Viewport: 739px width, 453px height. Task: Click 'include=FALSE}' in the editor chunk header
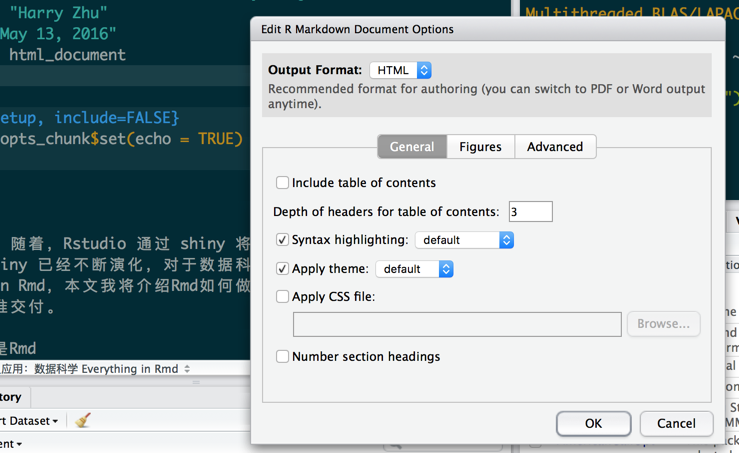(x=117, y=118)
